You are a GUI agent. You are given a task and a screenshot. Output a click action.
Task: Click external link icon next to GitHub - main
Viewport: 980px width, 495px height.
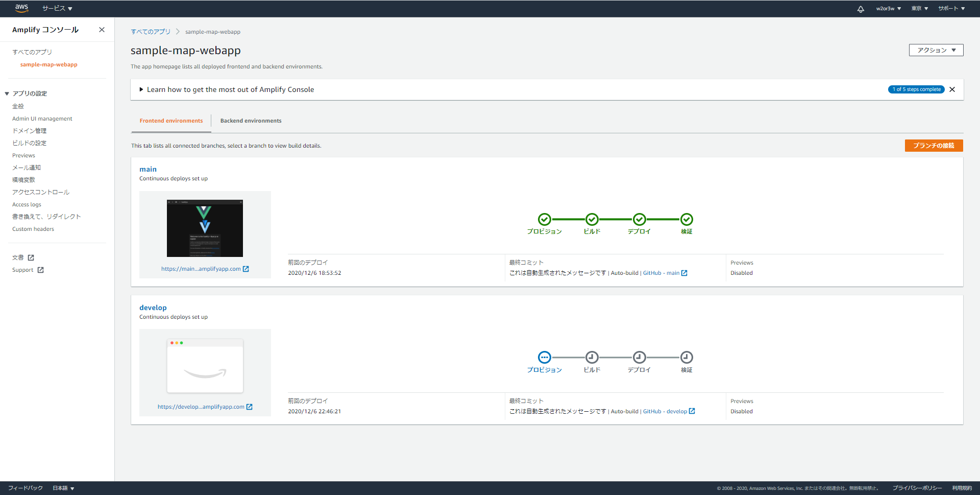tap(684, 273)
